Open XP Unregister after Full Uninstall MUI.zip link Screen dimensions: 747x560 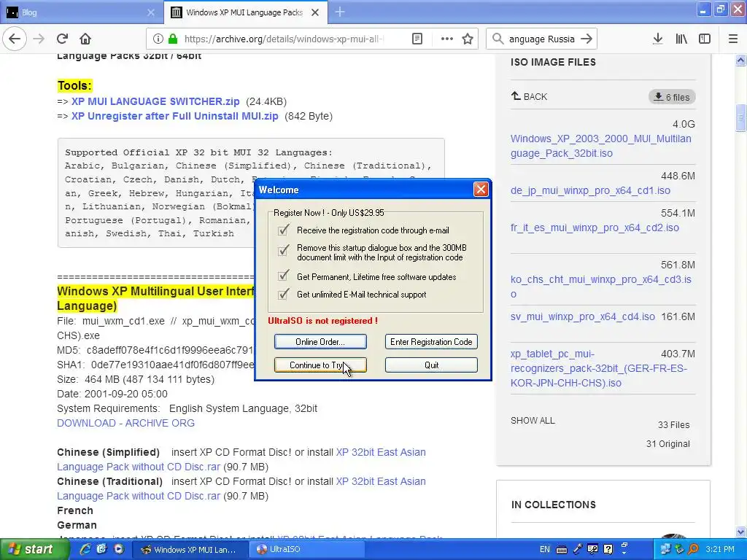pos(175,116)
